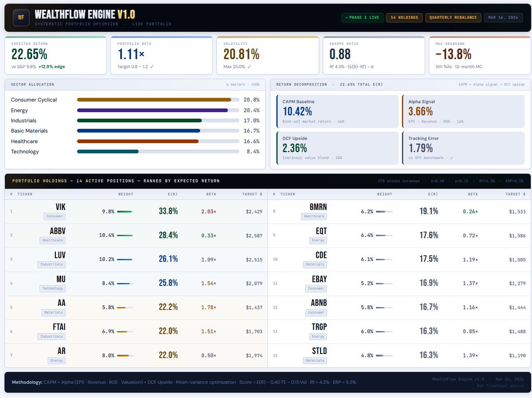Click the FTAI ticker
The width and height of the screenshot is (532, 398).
click(x=59, y=327)
